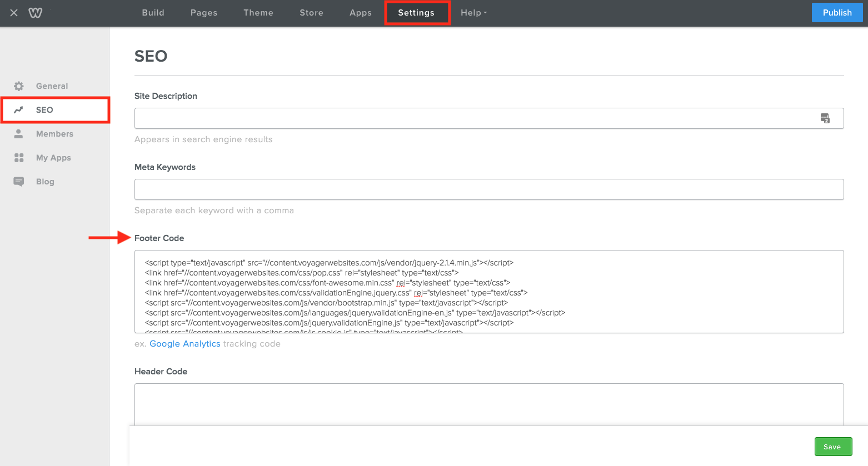Click the jquery.validationEngine.js script line
868x466 pixels.
click(329, 323)
